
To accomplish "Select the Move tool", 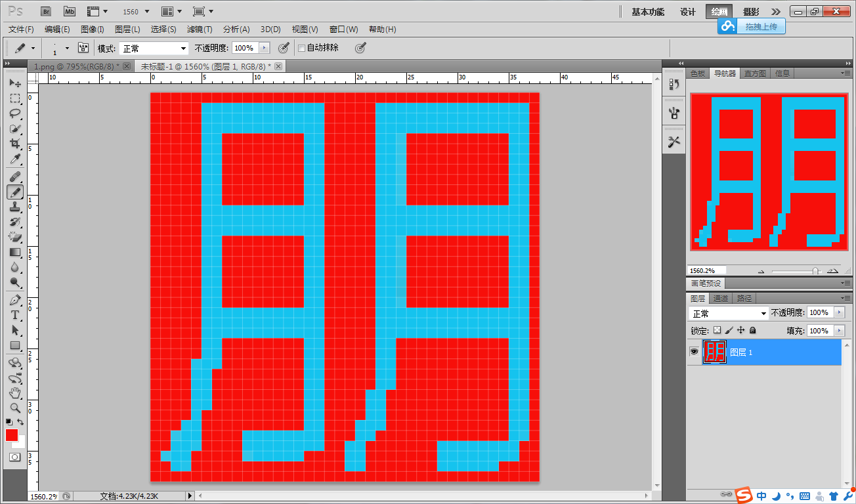I will [x=15, y=83].
